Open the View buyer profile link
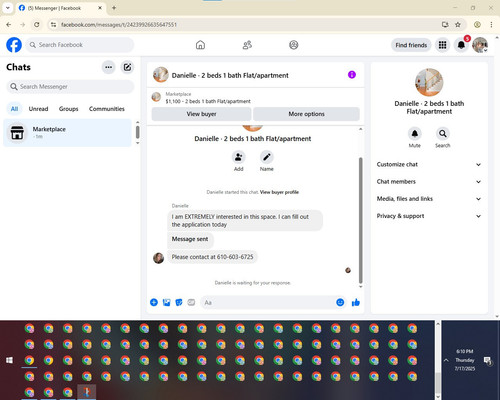This screenshot has width=500, height=400. [x=279, y=192]
